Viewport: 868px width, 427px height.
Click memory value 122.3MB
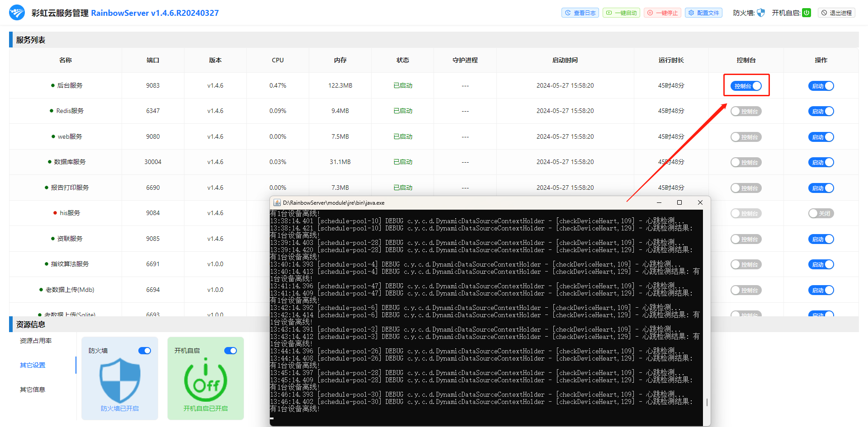pyautogui.click(x=340, y=85)
